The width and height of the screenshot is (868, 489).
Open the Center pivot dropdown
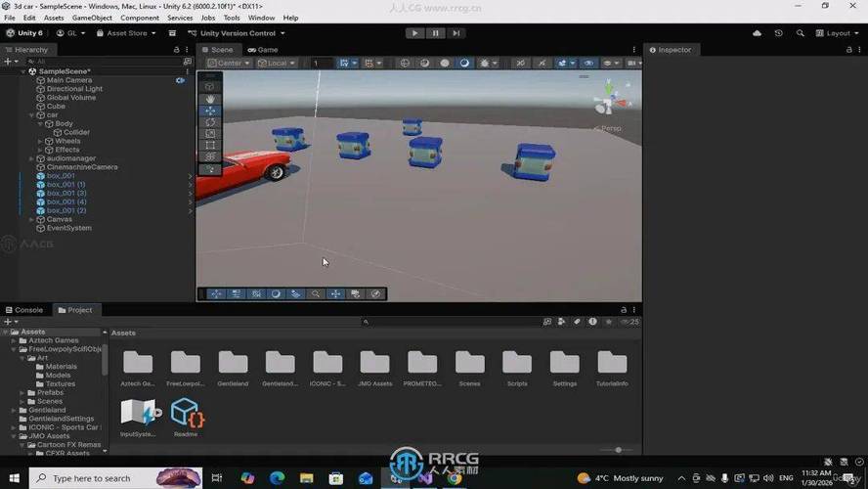pos(228,64)
